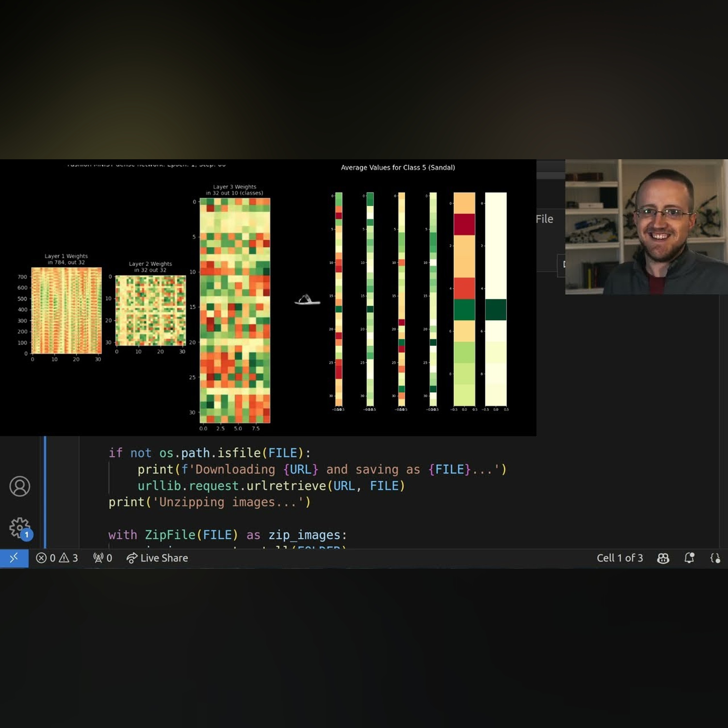Screen dimensions: 728x728
Task: Click the sandal sample image
Action: tap(307, 300)
